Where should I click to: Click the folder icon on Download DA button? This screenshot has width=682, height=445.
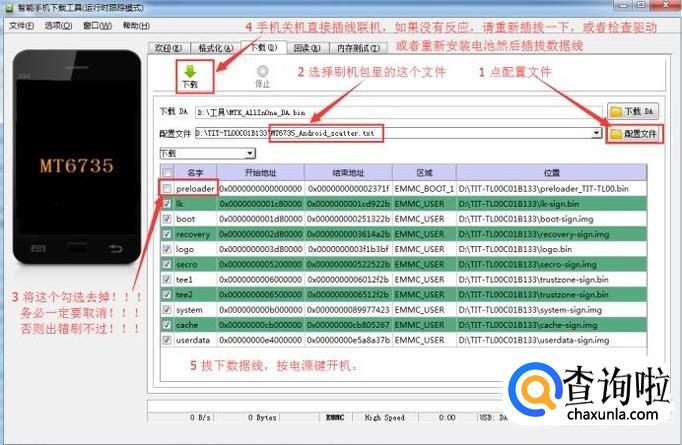615,112
